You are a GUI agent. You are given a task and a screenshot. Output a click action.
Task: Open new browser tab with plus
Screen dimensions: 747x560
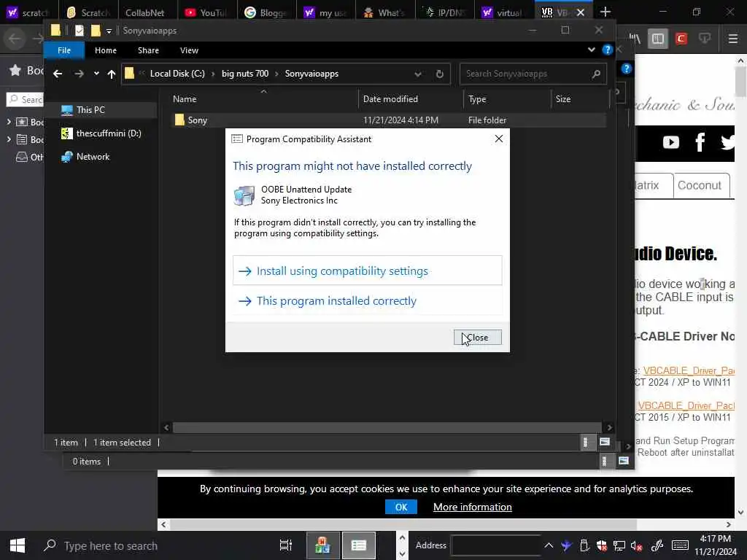click(x=605, y=12)
